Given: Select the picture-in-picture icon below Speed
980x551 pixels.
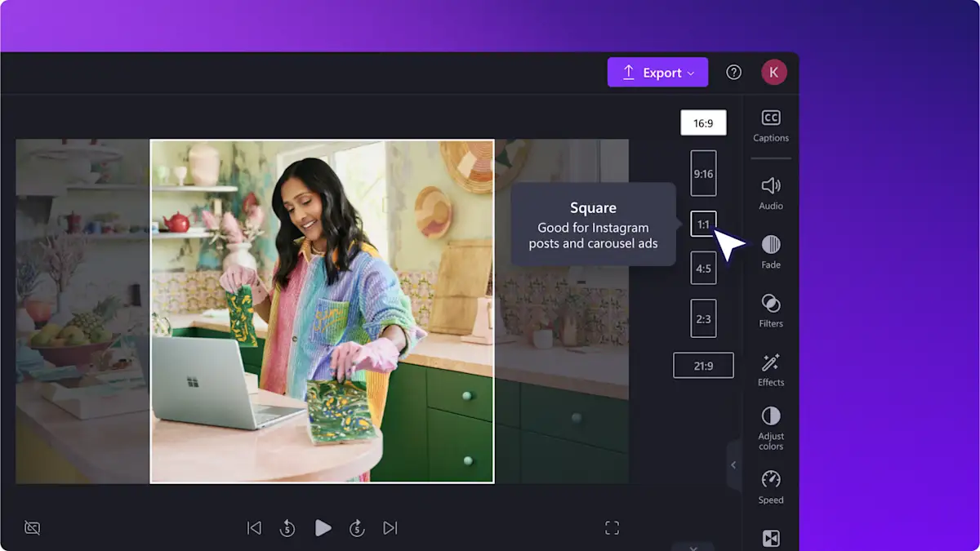Looking at the screenshot, I should coord(770,537).
